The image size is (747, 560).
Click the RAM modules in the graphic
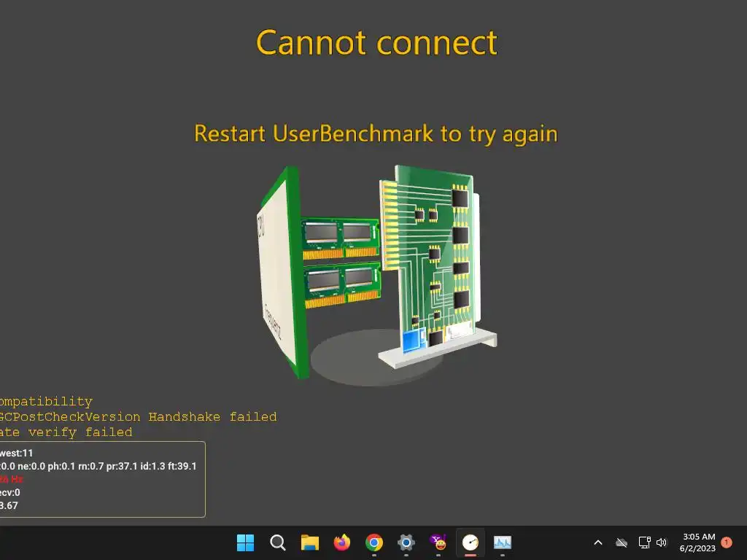point(341,262)
